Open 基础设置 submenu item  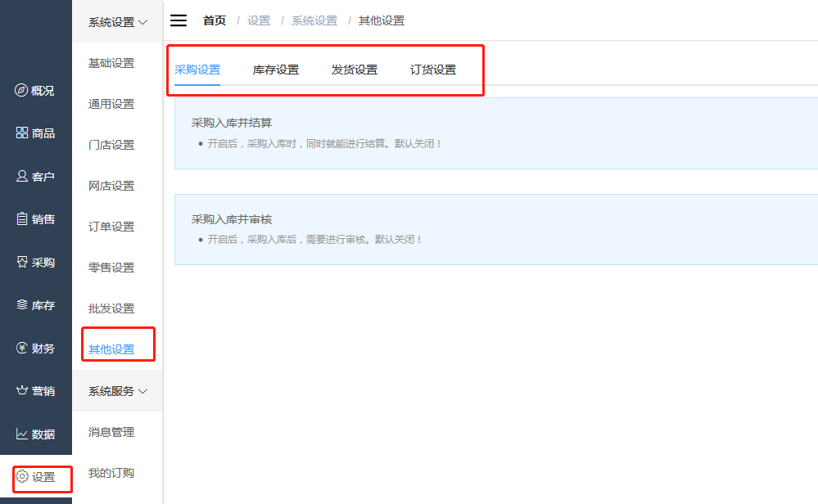(111, 63)
